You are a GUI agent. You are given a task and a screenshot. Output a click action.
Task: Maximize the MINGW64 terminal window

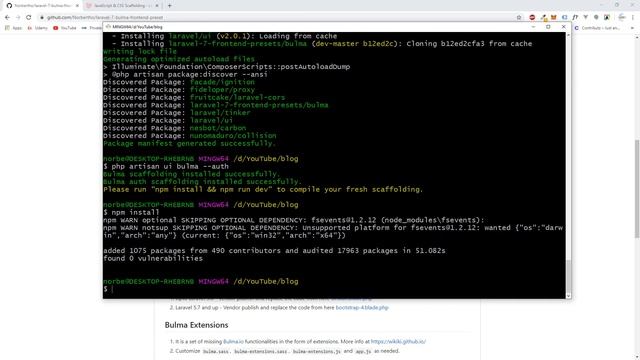click(548, 27)
